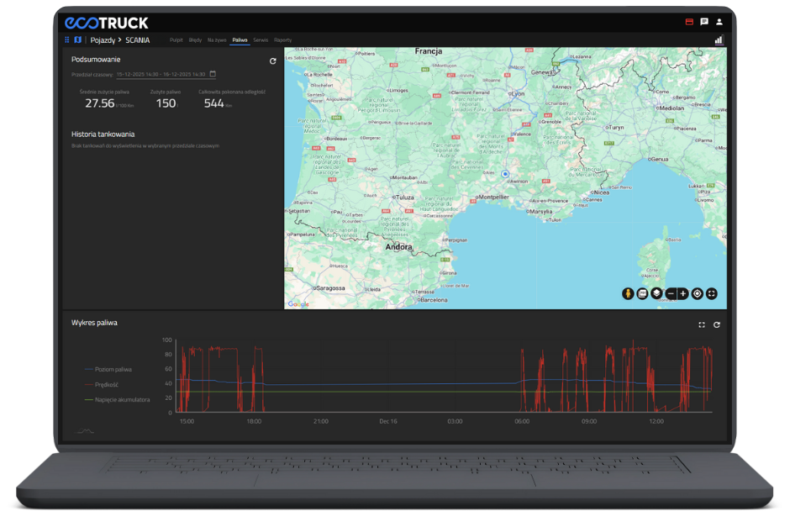The width and height of the screenshot is (790, 532).
Task: Refresh the Wykres paliwa chart
Action: [717, 324]
